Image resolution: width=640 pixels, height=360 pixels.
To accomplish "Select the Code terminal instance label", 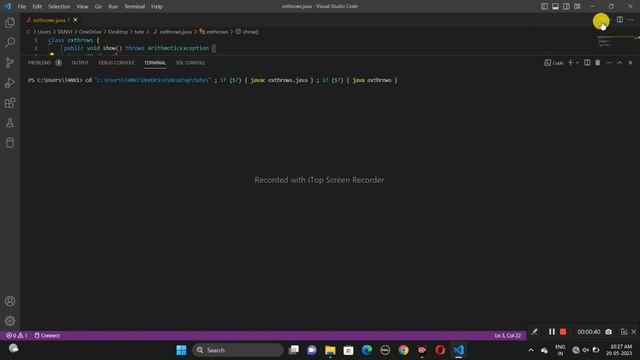I will point(554,62).
